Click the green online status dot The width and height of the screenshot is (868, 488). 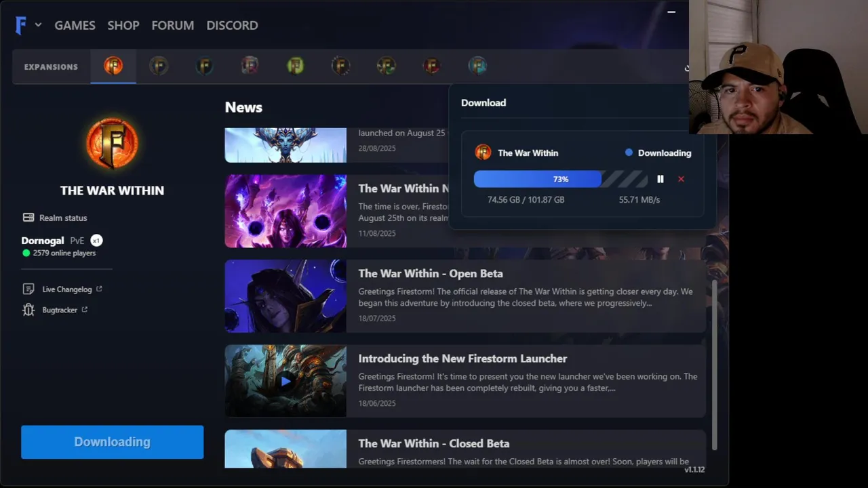point(26,253)
